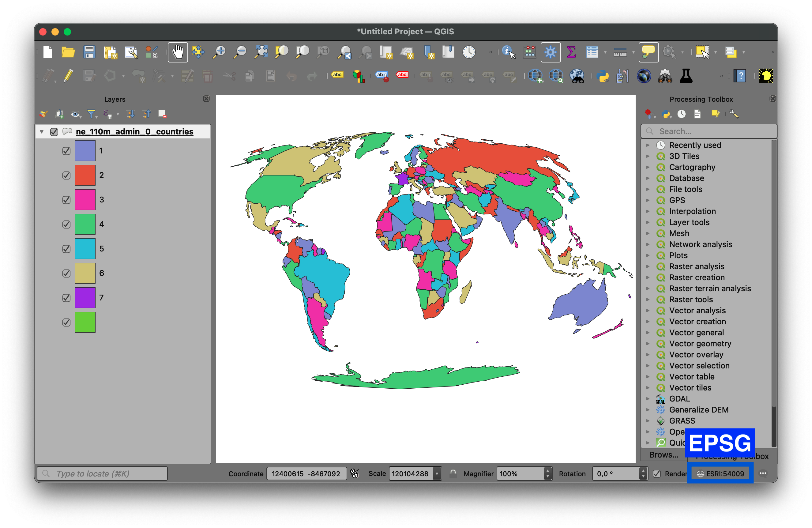
Task: Uncheck category 3 in layer legend
Action: click(66, 200)
